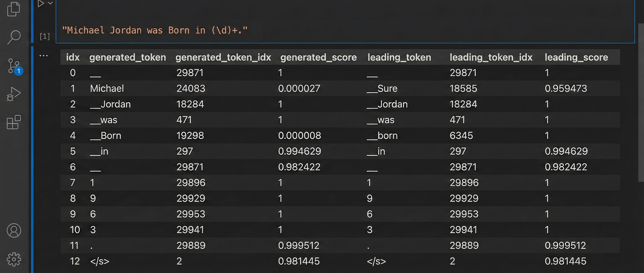
Task: Open the Run and Debug panel
Action: click(x=14, y=94)
